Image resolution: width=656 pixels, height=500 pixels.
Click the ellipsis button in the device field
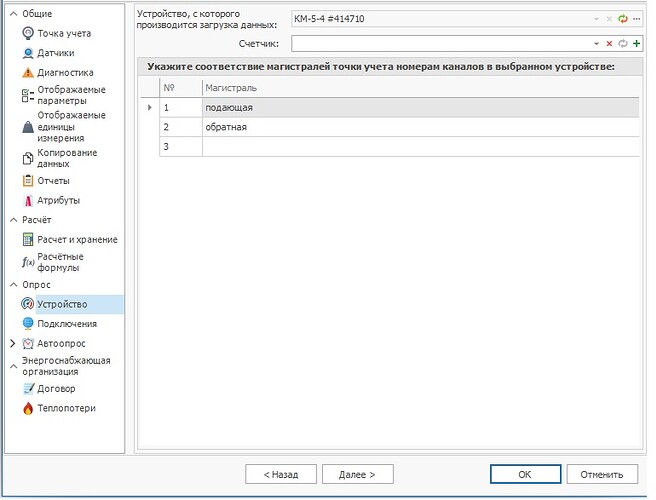click(x=636, y=19)
